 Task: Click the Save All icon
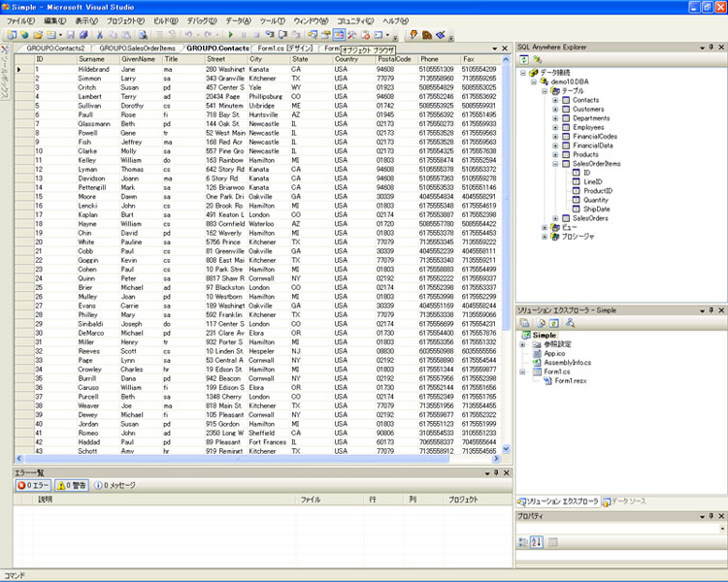[x=83, y=35]
